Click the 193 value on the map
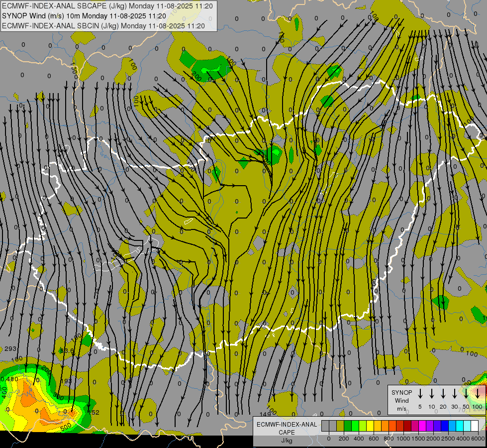487x448 pixels. point(66,381)
